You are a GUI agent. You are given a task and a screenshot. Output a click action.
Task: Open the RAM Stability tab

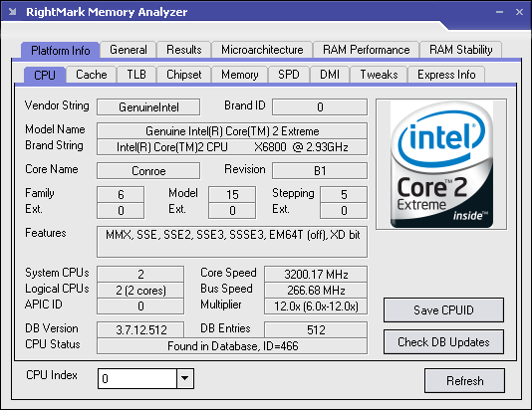(x=460, y=50)
